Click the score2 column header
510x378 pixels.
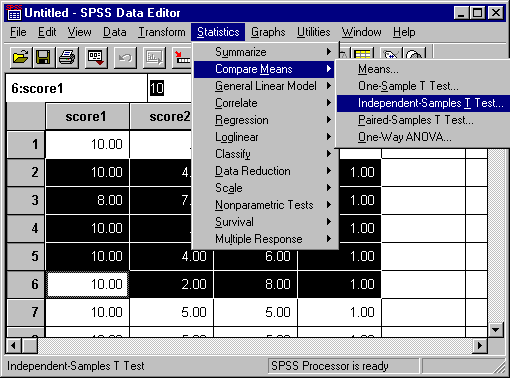[161, 116]
